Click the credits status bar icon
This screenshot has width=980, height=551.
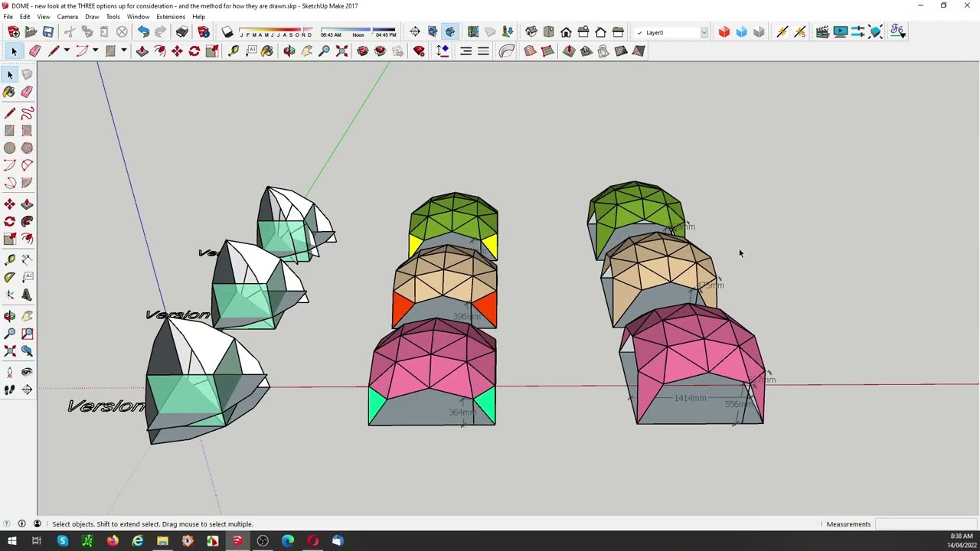[x=21, y=524]
